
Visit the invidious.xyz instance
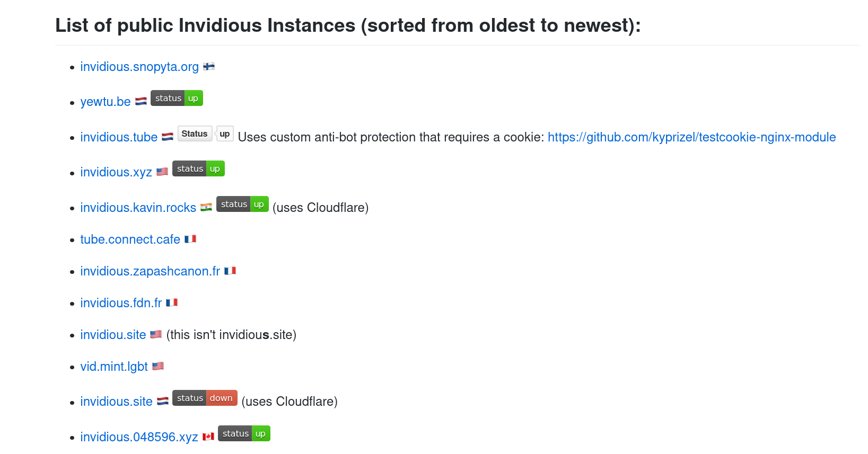pos(116,172)
